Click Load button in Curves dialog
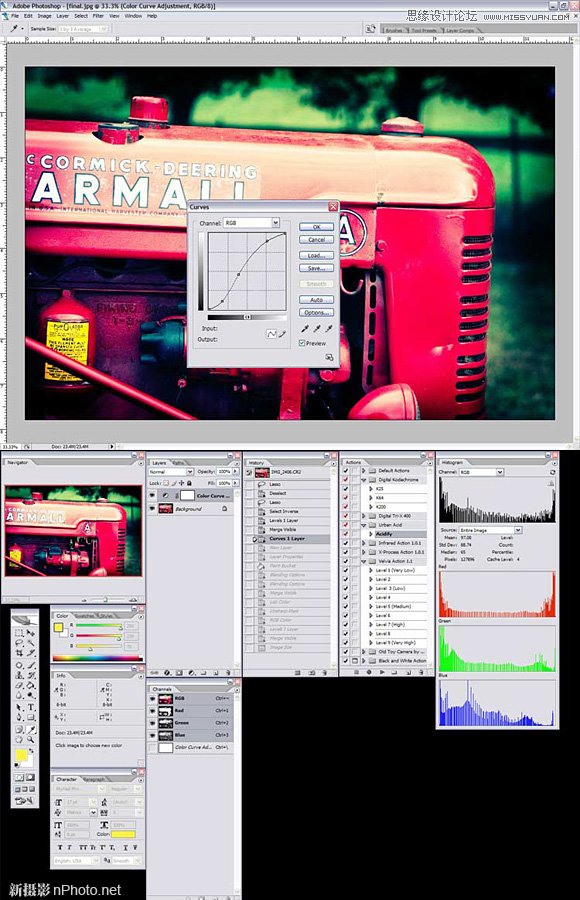 click(316, 255)
